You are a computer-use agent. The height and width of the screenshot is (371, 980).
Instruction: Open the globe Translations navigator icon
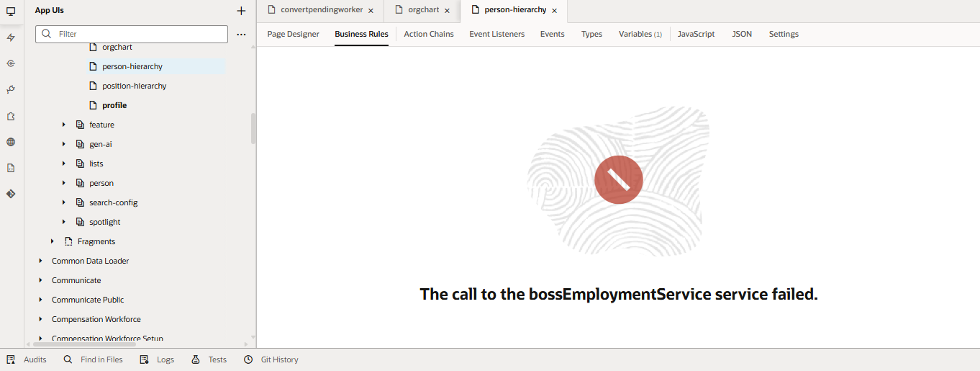11,142
